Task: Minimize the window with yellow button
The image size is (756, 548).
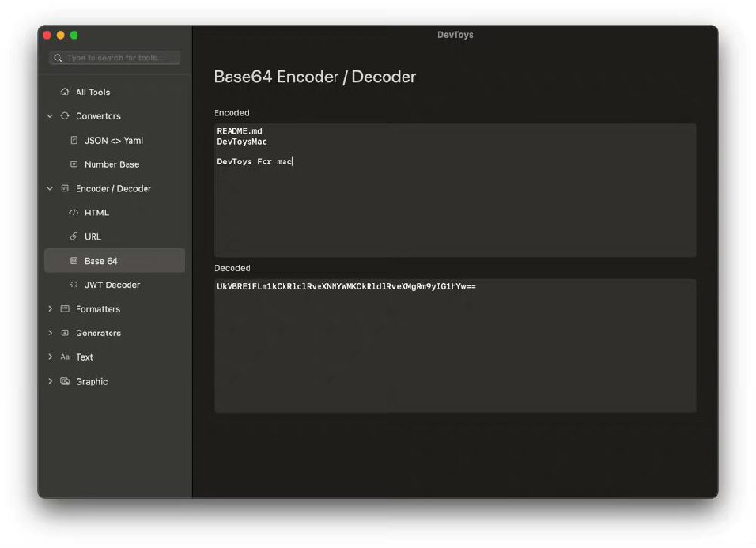Action: pyautogui.click(x=60, y=35)
